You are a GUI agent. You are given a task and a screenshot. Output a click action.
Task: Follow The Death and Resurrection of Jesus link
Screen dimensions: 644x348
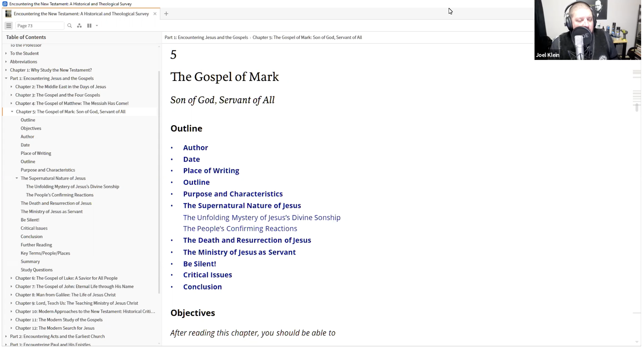pos(247,240)
